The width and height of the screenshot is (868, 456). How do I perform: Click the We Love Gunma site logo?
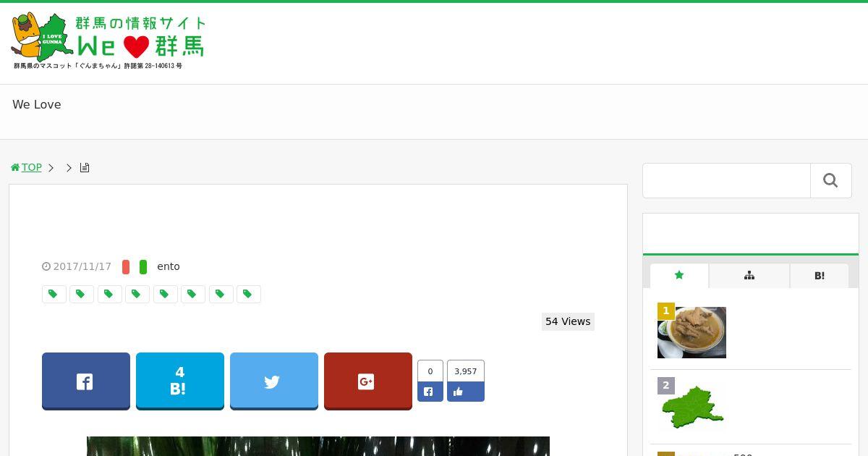click(109, 41)
